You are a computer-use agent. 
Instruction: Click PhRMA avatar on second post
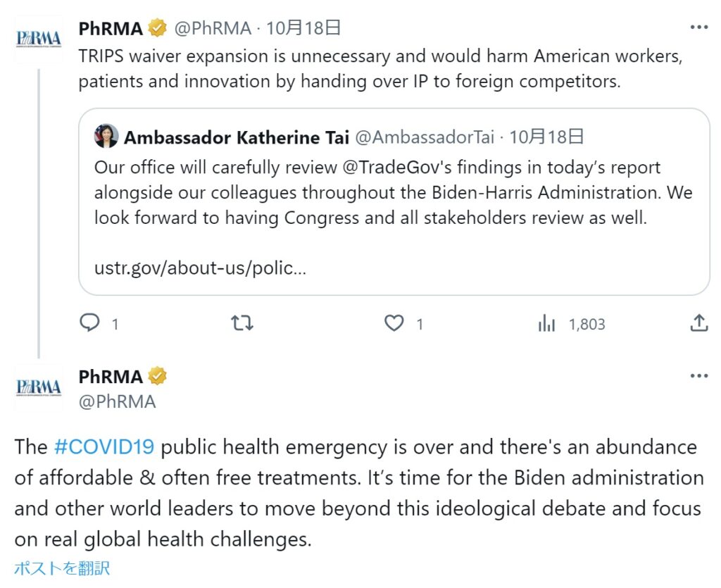point(39,387)
